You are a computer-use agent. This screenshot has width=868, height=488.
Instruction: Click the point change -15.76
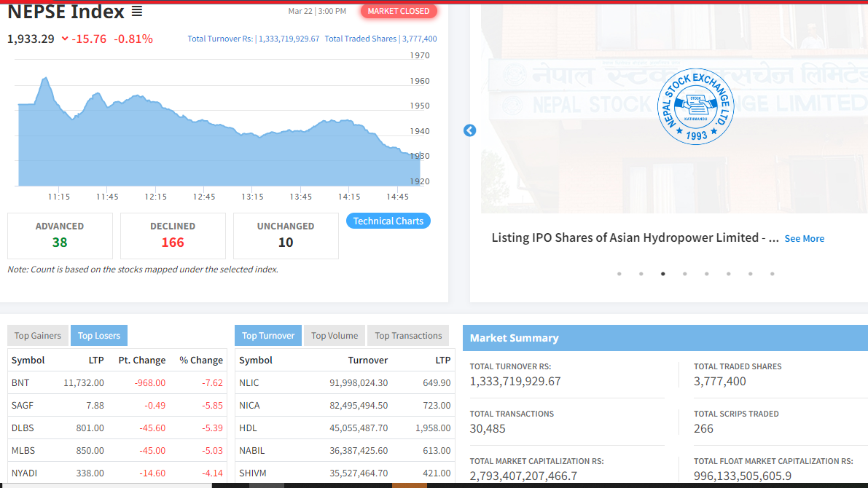[x=89, y=39]
